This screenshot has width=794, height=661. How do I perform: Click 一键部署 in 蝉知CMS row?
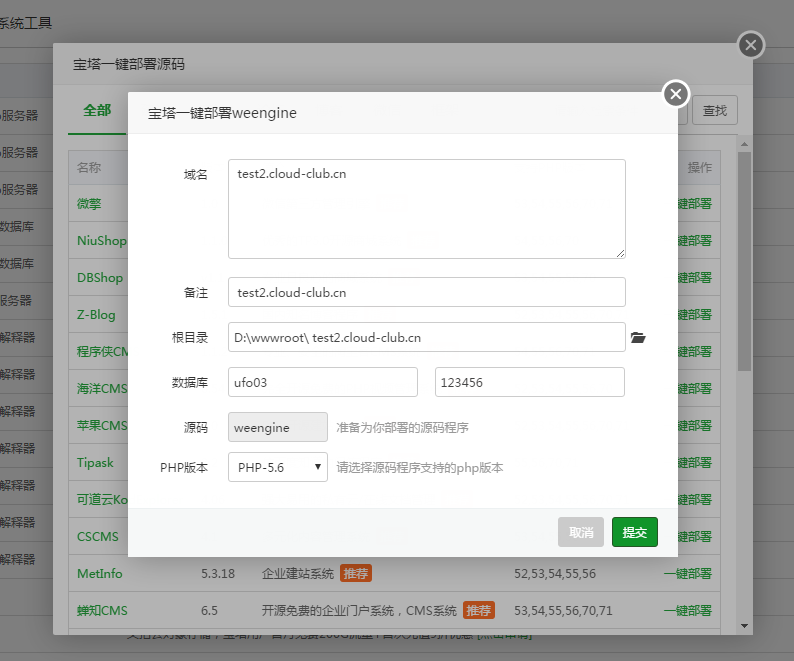[x=688, y=610]
